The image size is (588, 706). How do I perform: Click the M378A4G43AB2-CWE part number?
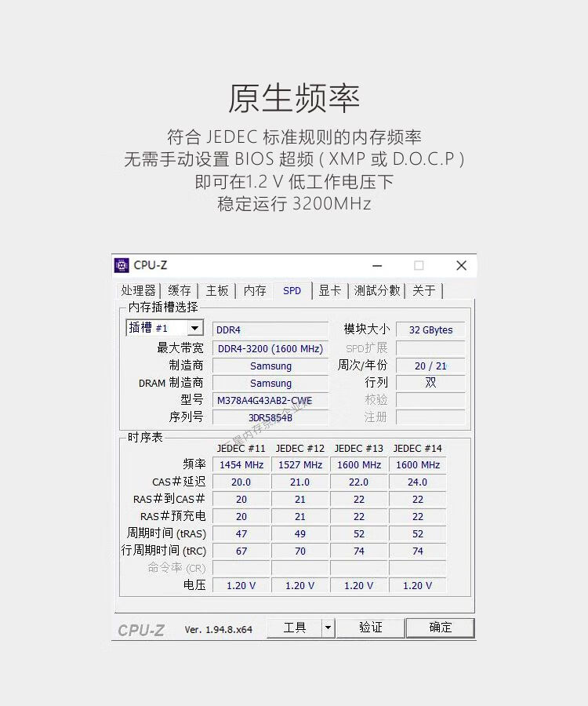point(270,400)
